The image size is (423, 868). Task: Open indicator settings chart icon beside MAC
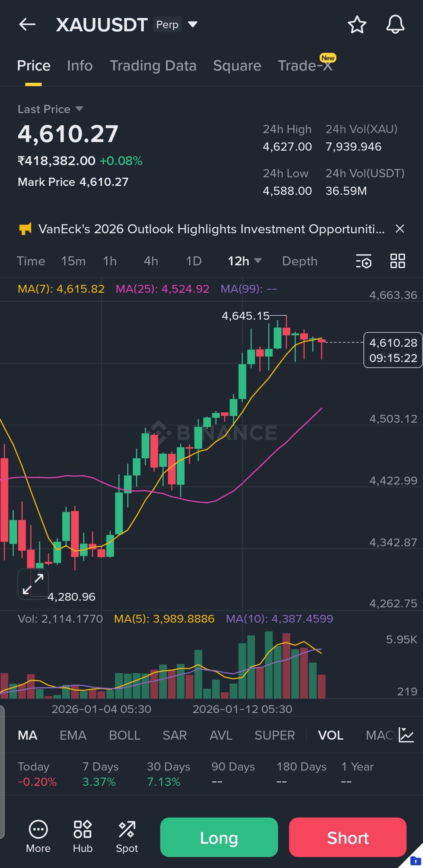(x=406, y=735)
